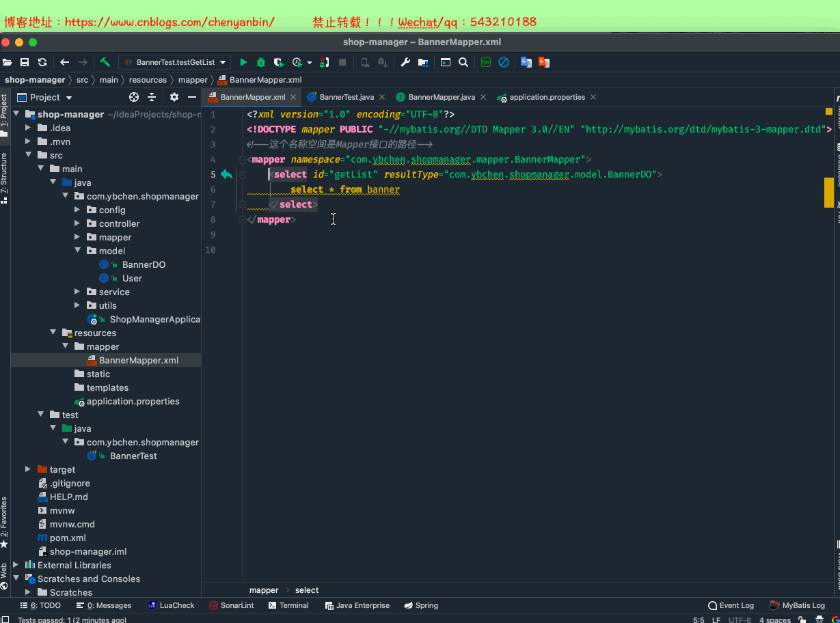Screen dimensions: 840x623
Task: Click the Synchronize refresh icon
Action: click(42, 62)
